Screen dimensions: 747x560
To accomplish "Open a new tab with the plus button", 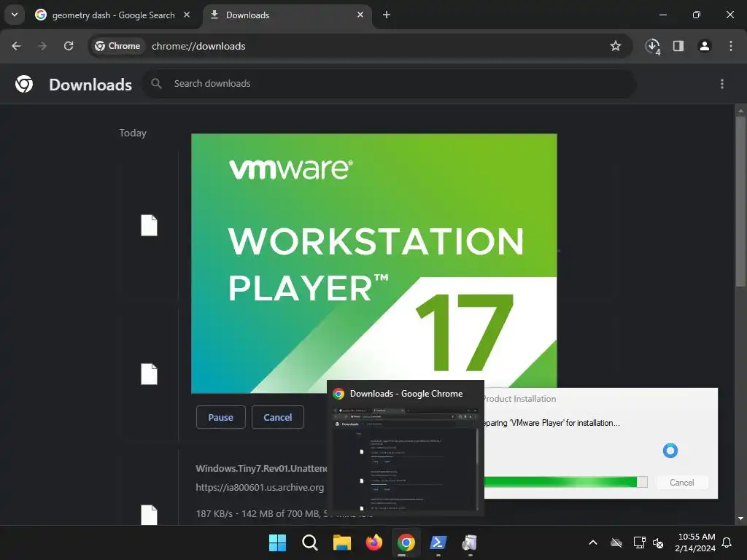I will tap(387, 15).
